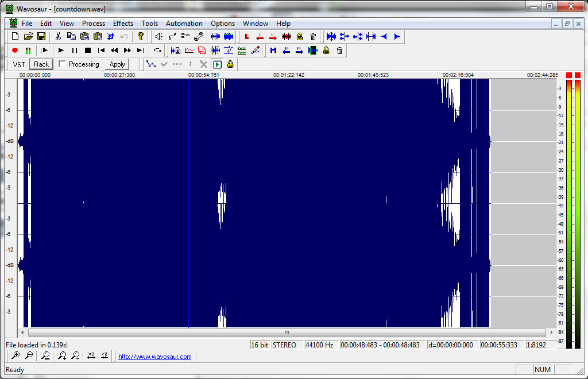
Task: Open the Help menu
Action: [x=283, y=23]
